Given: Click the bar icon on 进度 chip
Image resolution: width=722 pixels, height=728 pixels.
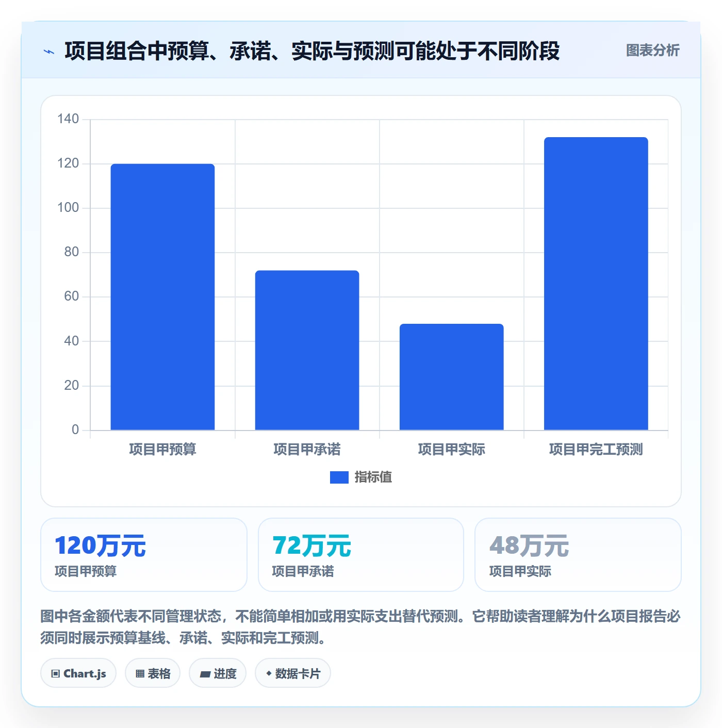Looking at the screenshot, I should coord(205,674).
